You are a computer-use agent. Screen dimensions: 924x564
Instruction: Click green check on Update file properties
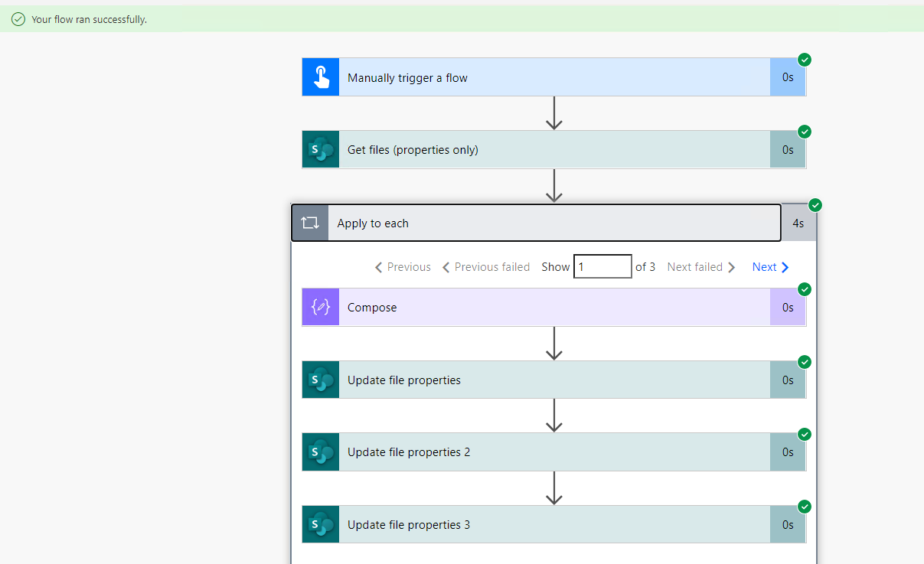(x=805, y=362)
